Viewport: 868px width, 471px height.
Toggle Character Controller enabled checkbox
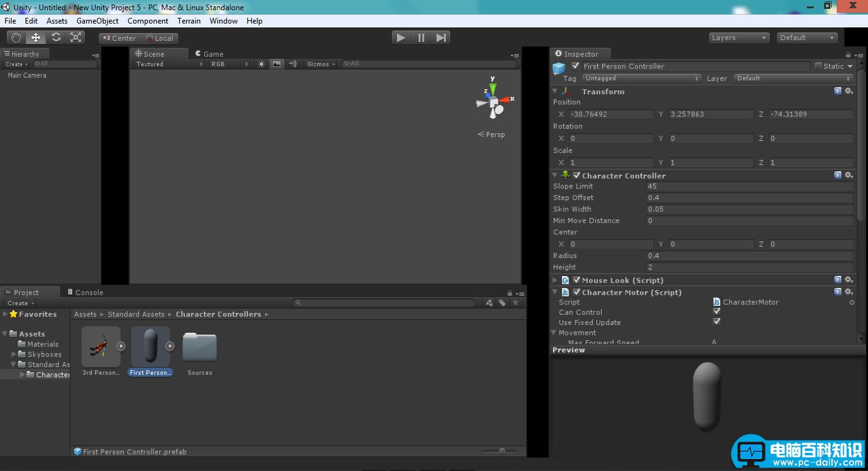coord(577,175)
